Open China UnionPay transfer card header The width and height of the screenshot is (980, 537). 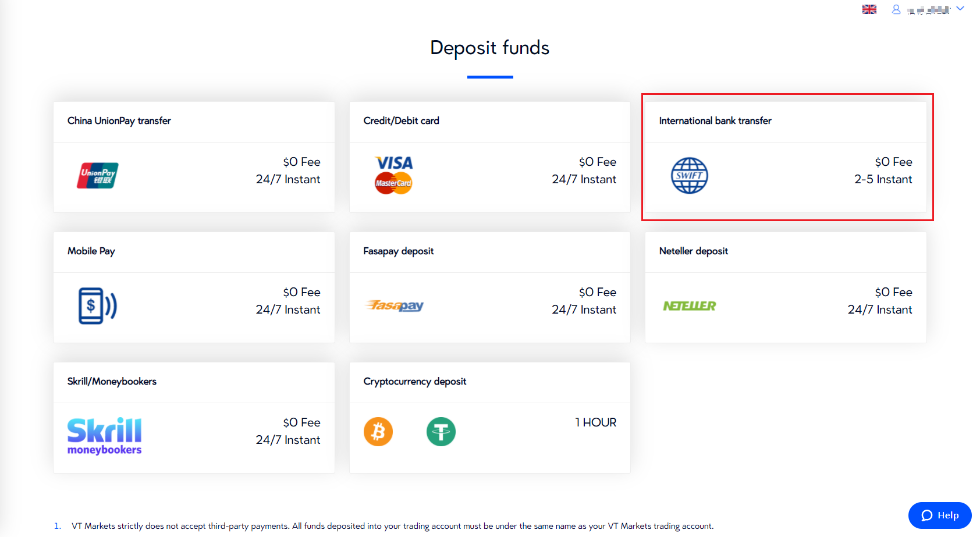pos(119,120)
